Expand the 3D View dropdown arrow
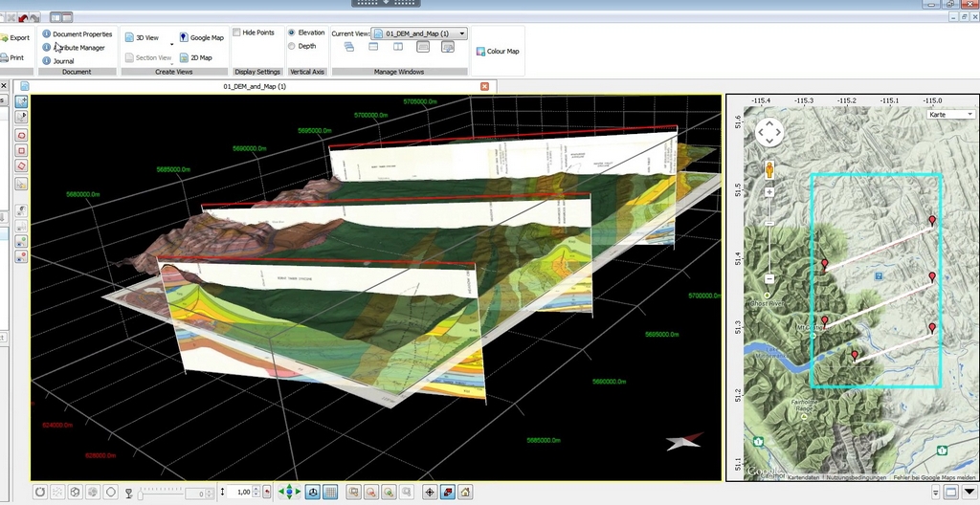The width and height of the screenshot is (980, 505). (x=171, y=43)
